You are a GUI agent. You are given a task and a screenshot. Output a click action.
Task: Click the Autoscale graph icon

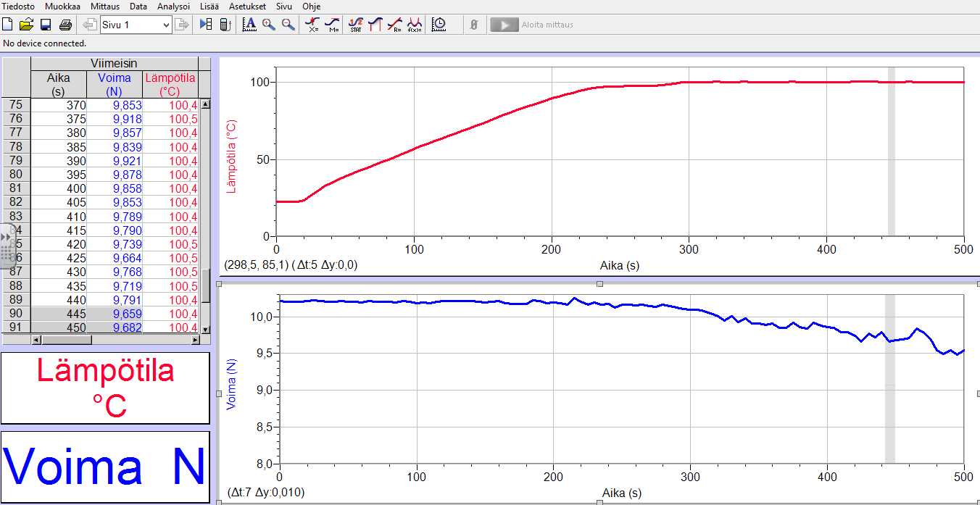click(x=249, y=25)
